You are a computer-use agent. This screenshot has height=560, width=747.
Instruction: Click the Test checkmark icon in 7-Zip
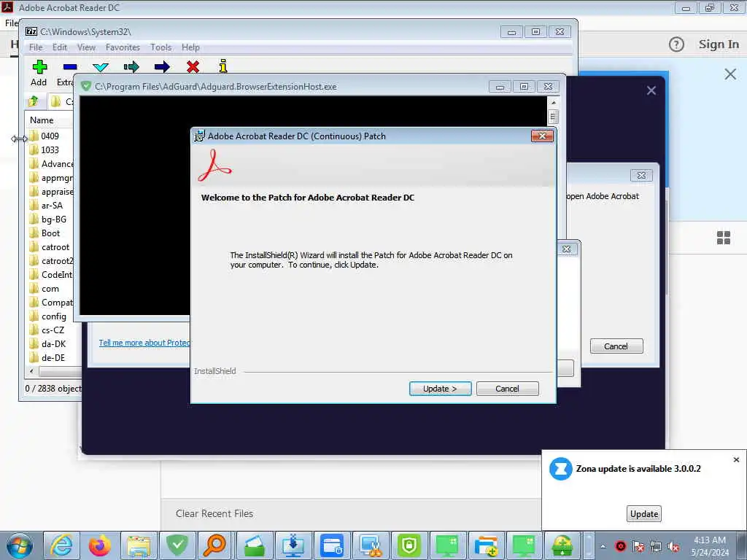(101, 67)
